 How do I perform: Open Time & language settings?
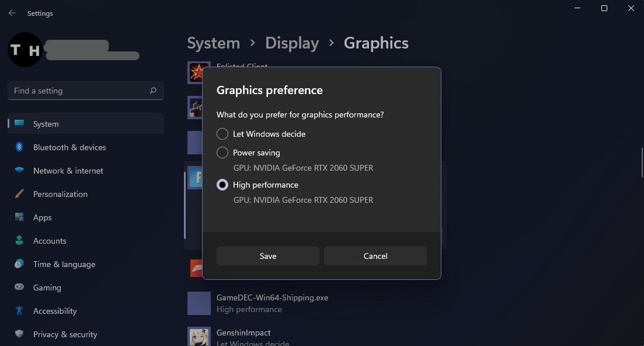[x=85, y=264]
